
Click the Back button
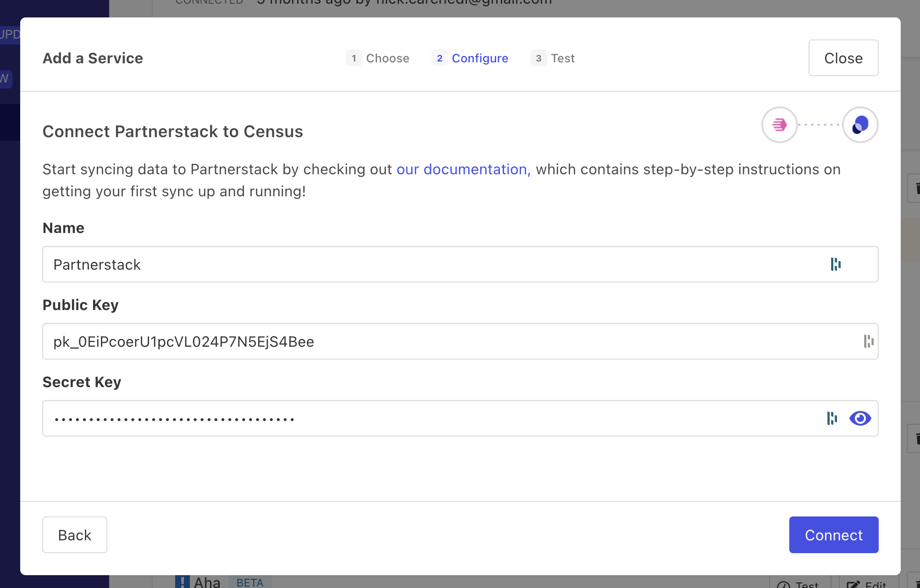point(75,535)
